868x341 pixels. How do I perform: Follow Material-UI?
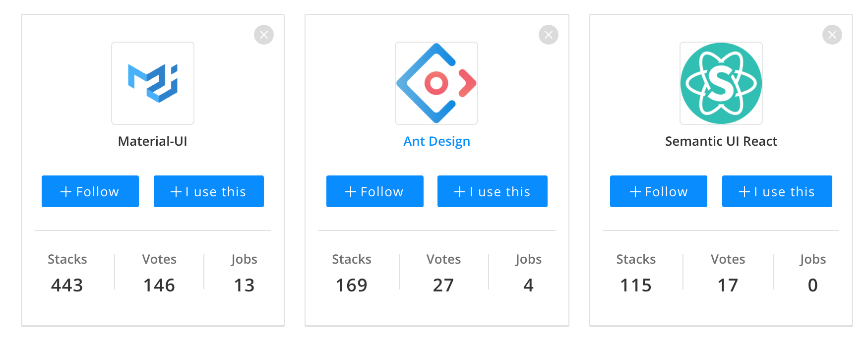coord(90,191)
